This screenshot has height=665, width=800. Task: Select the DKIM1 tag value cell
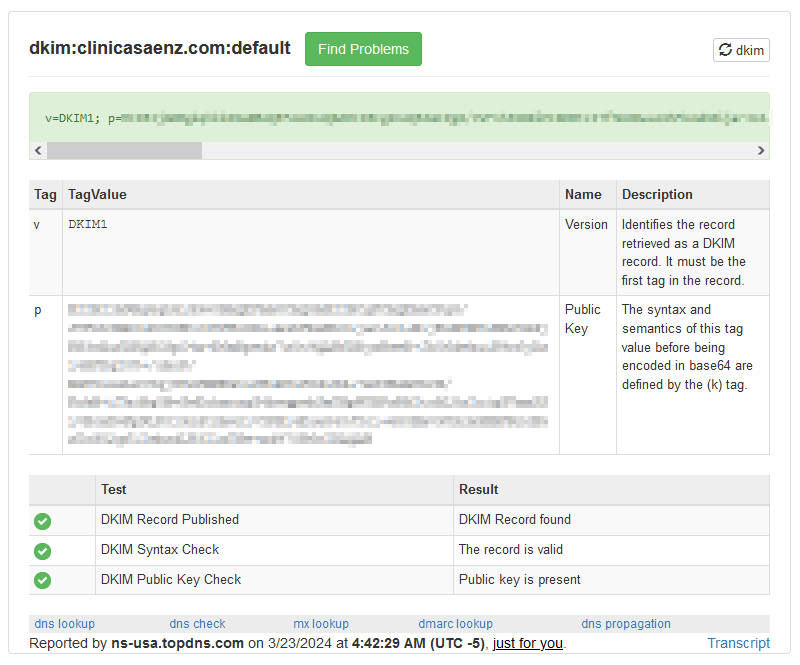(311, 253)
